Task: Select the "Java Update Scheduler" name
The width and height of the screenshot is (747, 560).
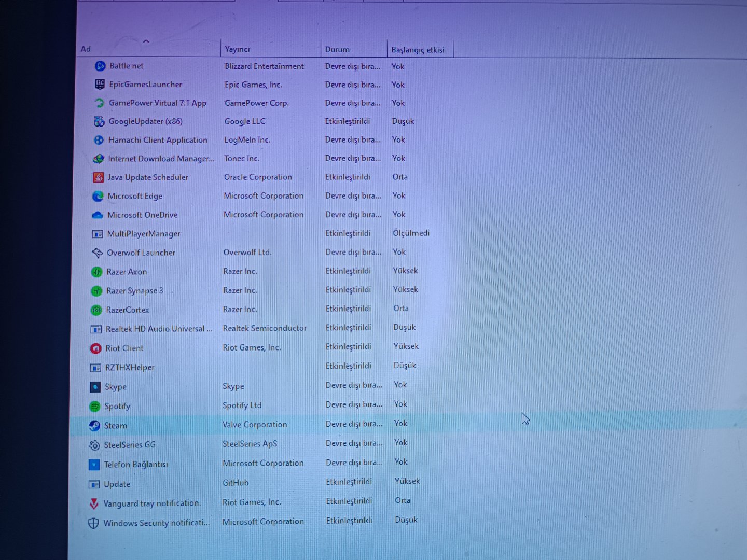Action: coord(148,177)
